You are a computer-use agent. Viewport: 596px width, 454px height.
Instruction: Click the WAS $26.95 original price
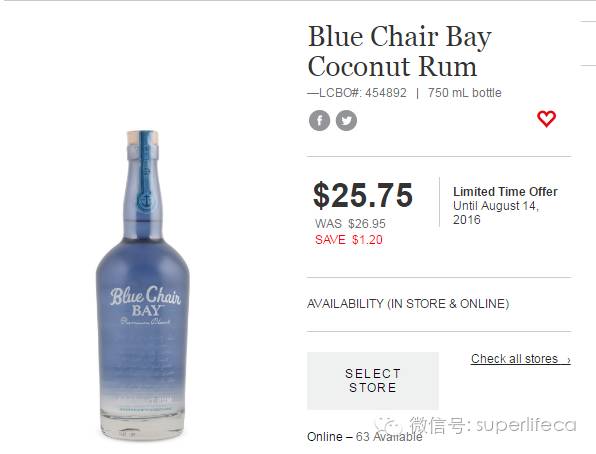click(350, 224)
